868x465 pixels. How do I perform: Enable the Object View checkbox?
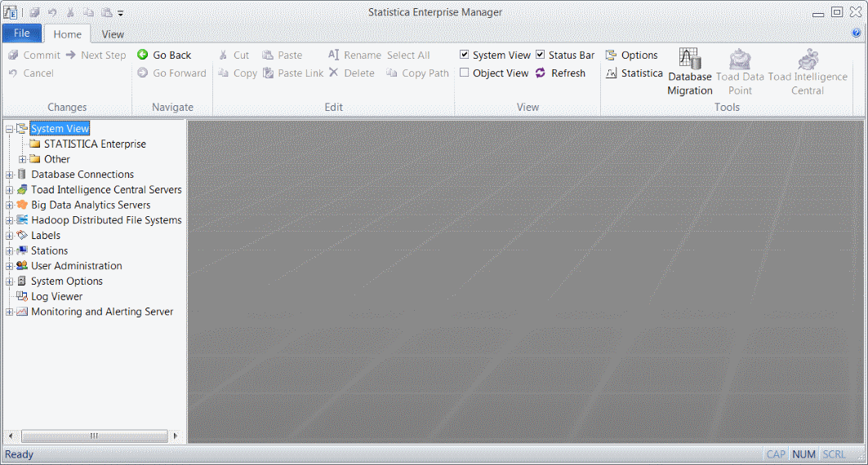tap(465, 73)
